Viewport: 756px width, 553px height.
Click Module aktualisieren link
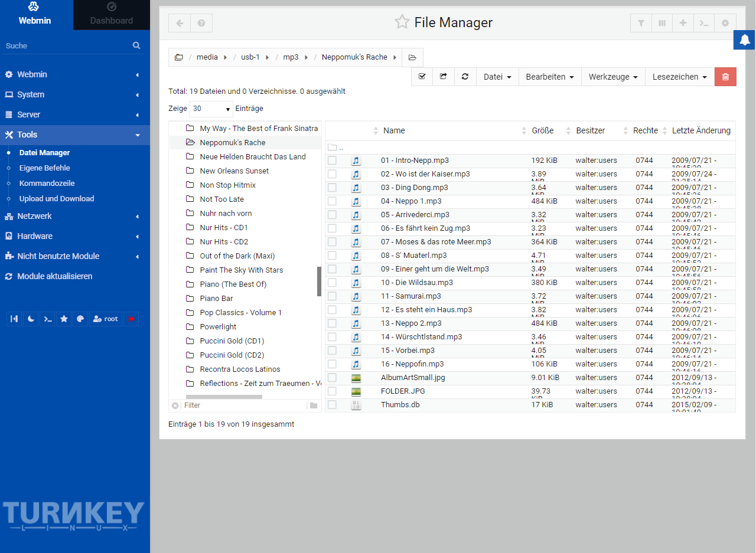point(55,276)
